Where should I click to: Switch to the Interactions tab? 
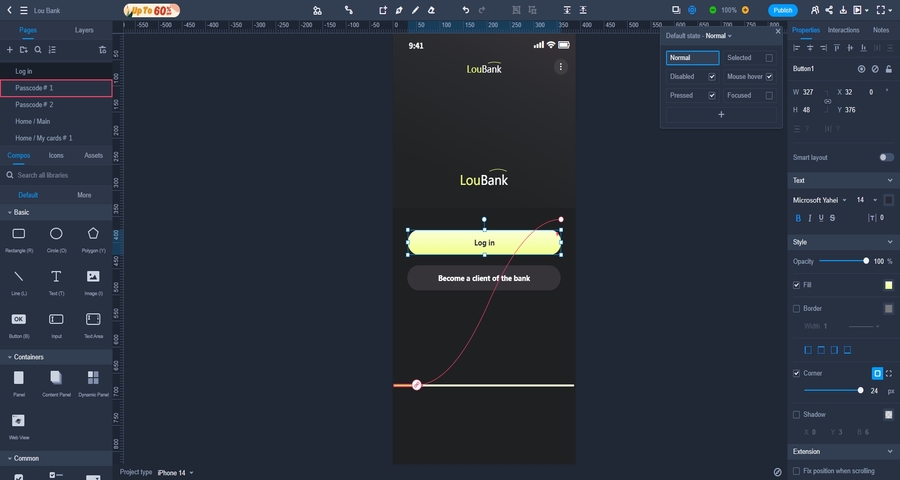point(843,30)
